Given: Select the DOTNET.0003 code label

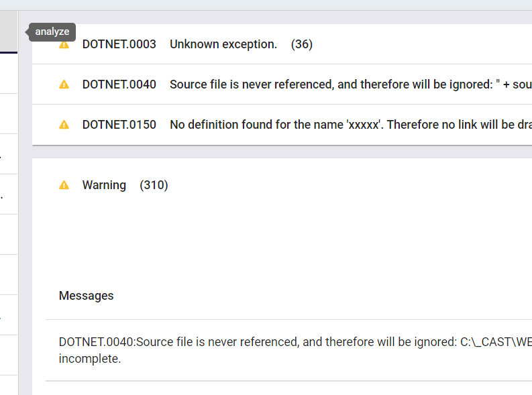Looking at the screenshot, I should click(119, 44).
